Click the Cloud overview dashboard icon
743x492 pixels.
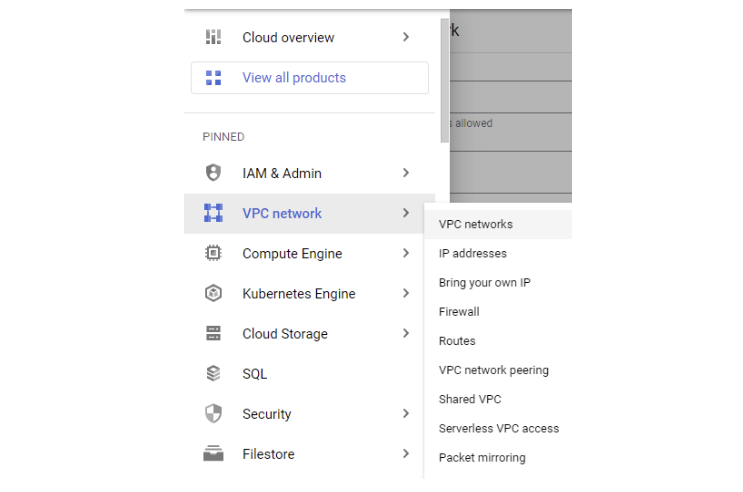(213, 37)
